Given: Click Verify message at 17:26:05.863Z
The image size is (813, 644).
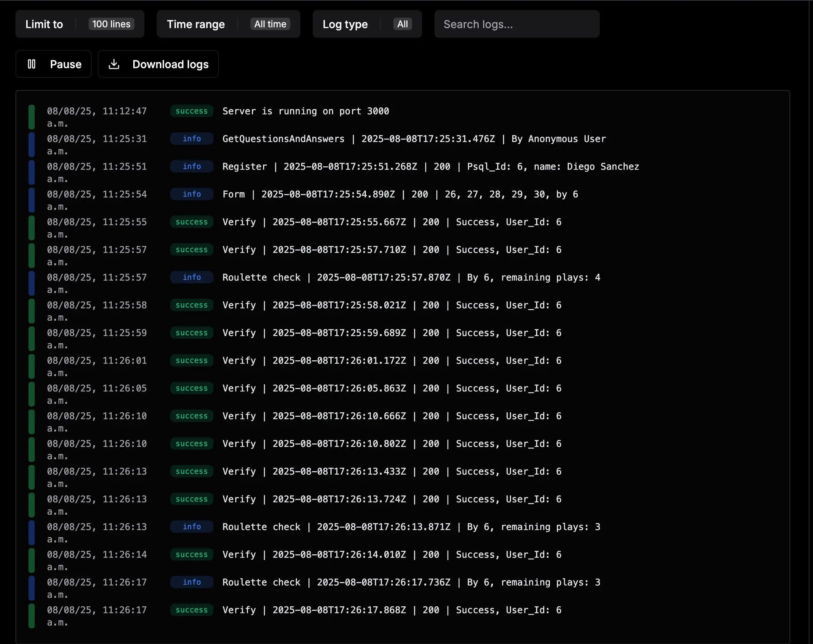Looking at the screenshot, I should click(392, 388).
